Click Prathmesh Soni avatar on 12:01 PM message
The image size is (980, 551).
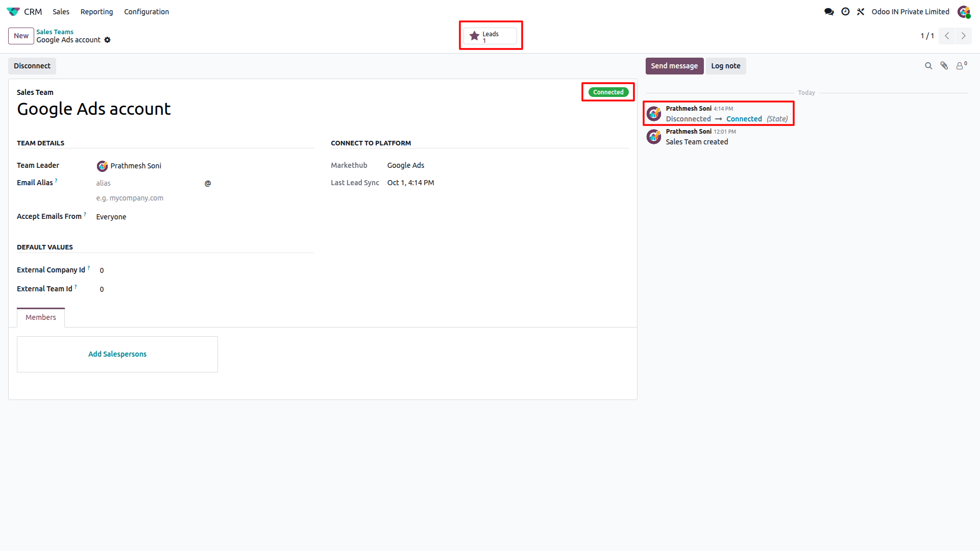654,136
